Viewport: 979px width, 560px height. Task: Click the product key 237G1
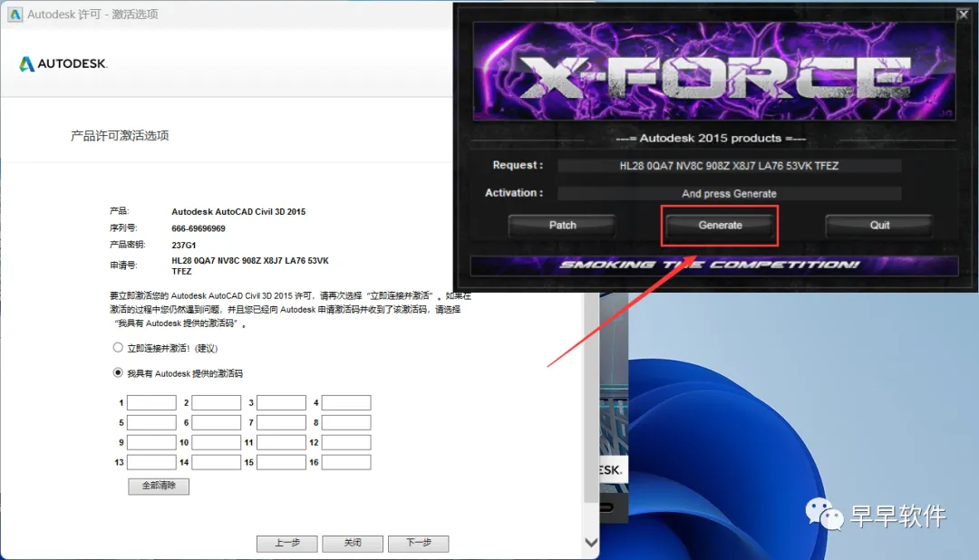click(x=183, y=246)
